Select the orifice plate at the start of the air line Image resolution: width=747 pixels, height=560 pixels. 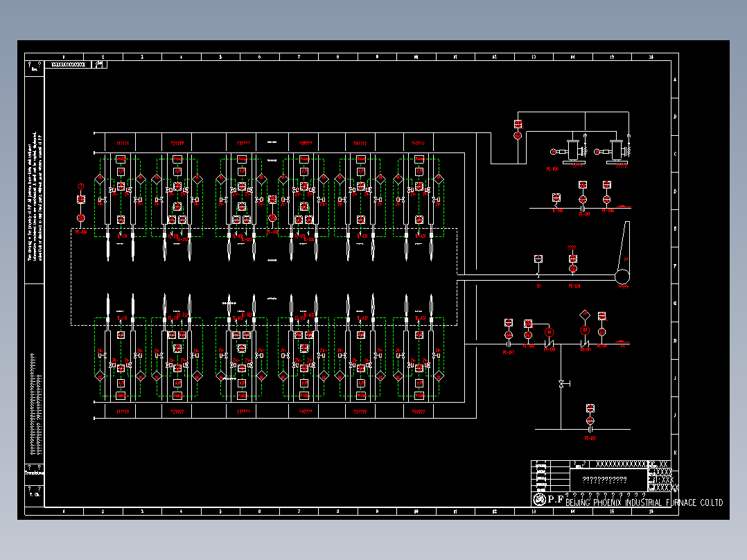point(509,343)
